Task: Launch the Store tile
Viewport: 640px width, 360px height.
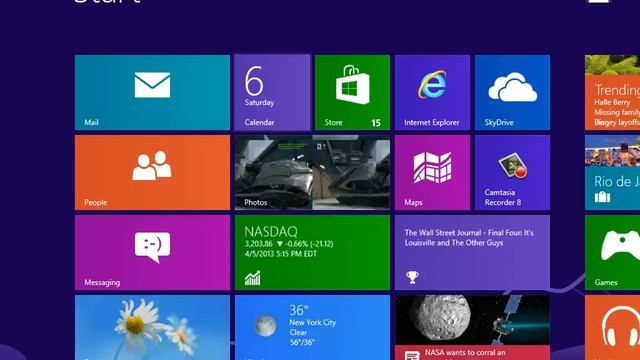Action: pyautogui.click(x=352, y=93)
